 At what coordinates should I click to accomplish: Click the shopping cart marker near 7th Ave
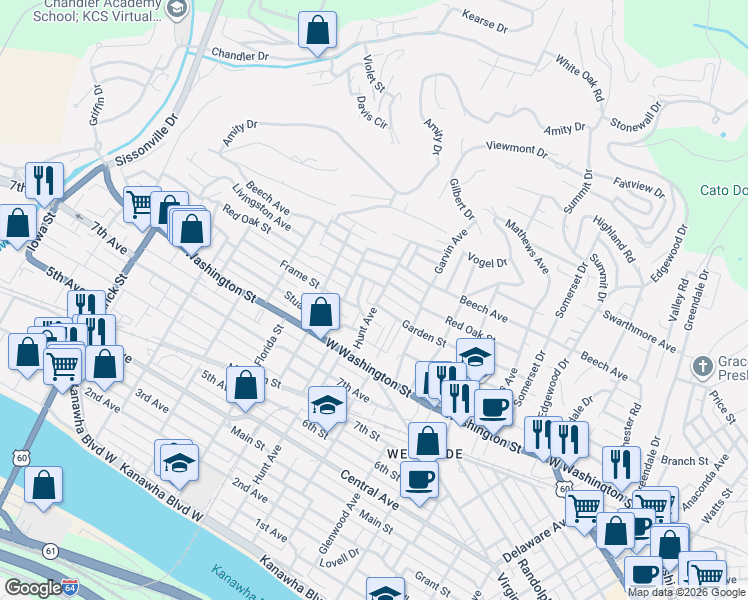pos(138,205)
